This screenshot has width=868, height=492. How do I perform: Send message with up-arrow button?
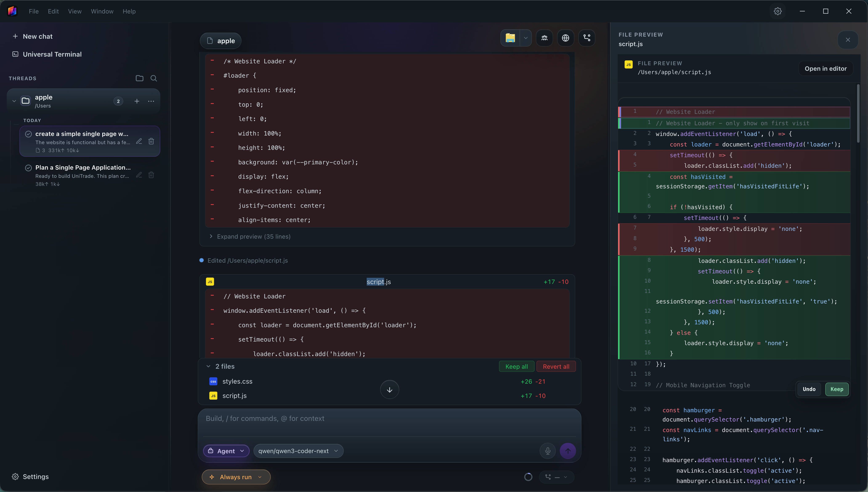568,451
